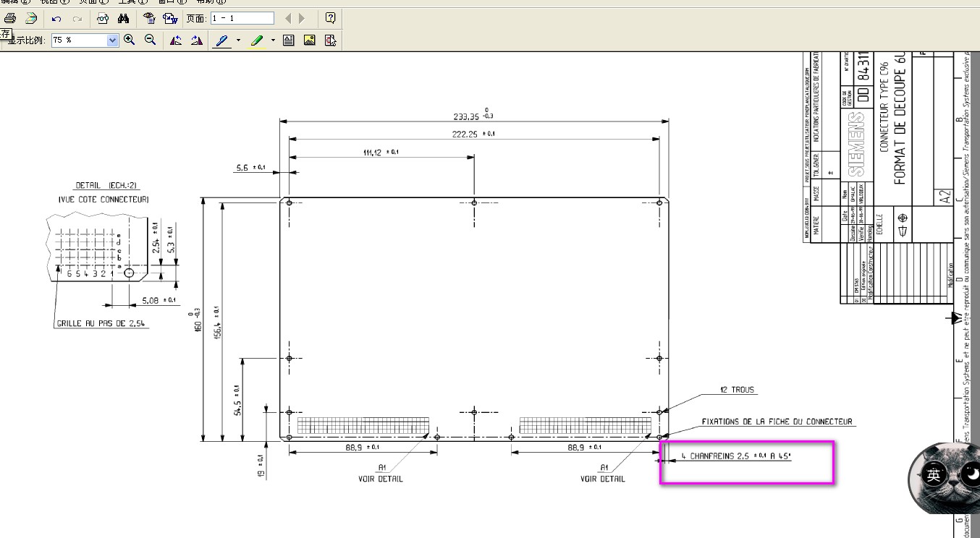This screenshot has width=980, height=538.
Task: Rotate the page left
Action: [x=175, y=40]
